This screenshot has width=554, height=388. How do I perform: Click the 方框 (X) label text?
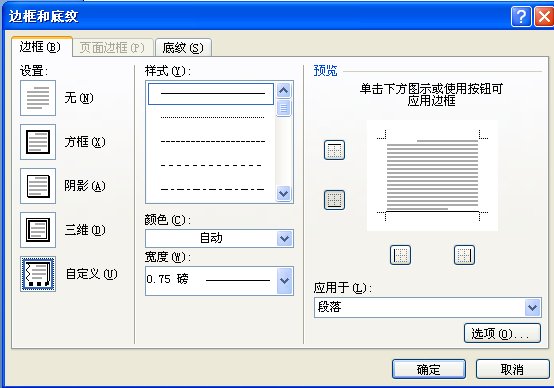tap(85, 142)
